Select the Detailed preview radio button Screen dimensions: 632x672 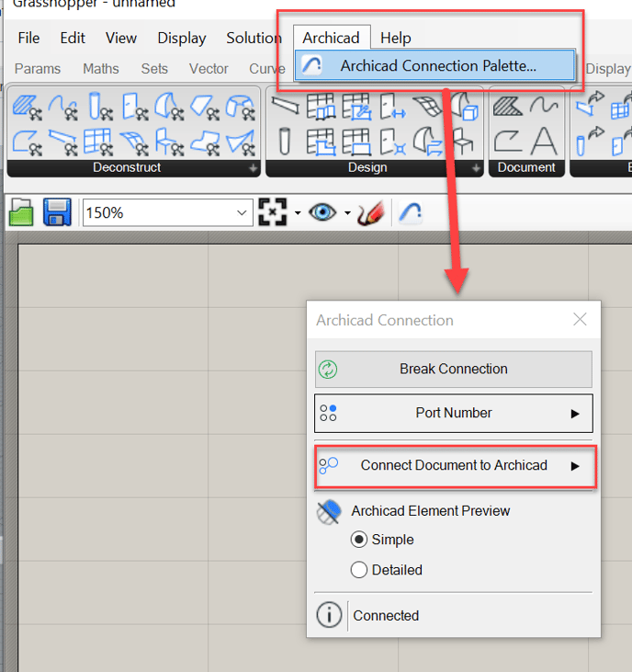pos(359,570)
